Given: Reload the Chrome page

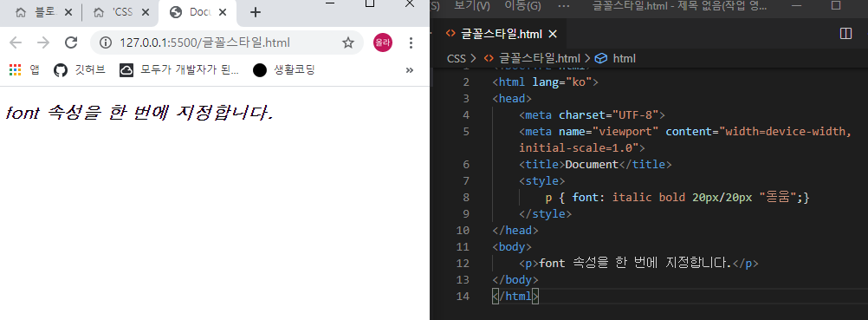Looking at the screenshot, I should tap(71, 42).
